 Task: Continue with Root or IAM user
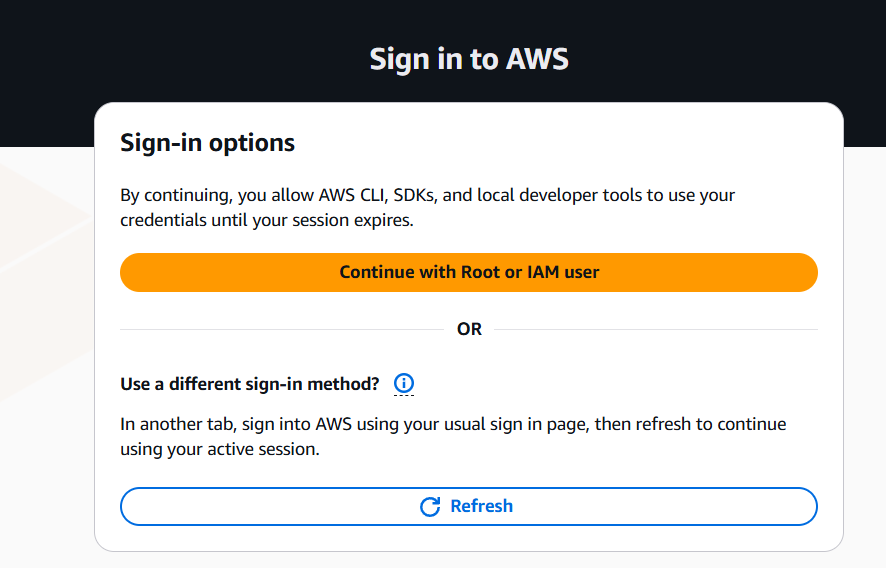click(x=469, y=272)
